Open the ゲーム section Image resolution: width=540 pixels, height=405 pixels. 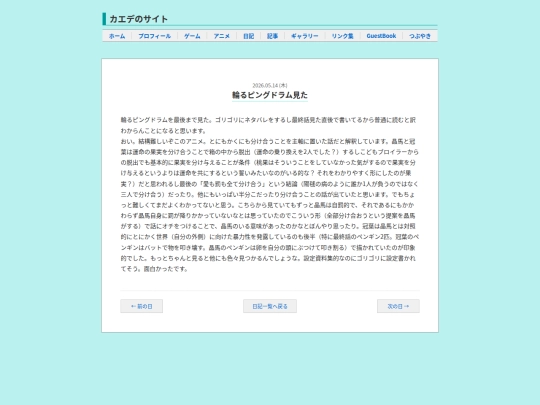(192, 36)
